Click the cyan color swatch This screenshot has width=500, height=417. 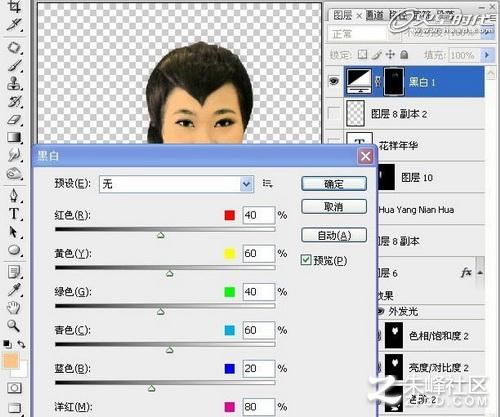click(229, 330)
